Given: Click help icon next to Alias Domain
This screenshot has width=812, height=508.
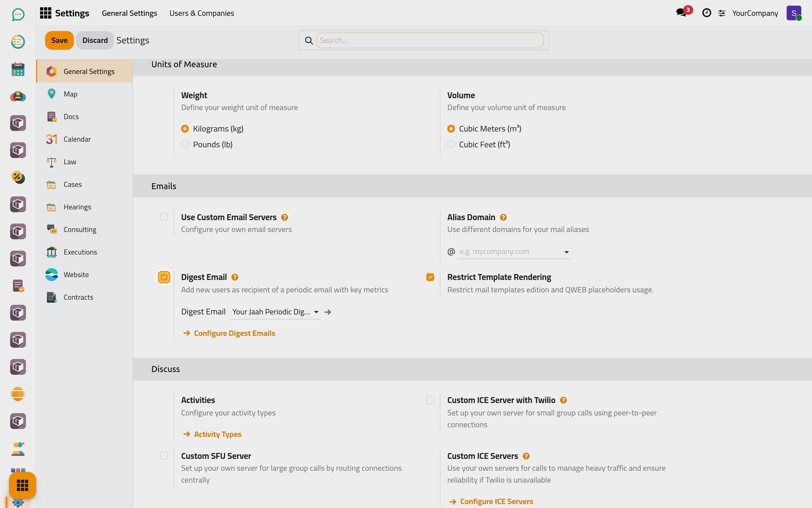Looking at the screenshot, I should [503, 217].
